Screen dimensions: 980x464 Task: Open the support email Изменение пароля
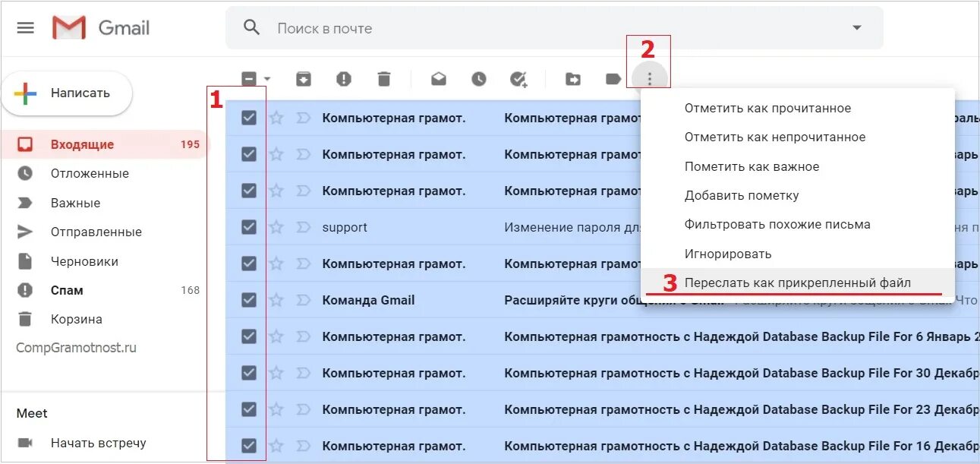572,227
